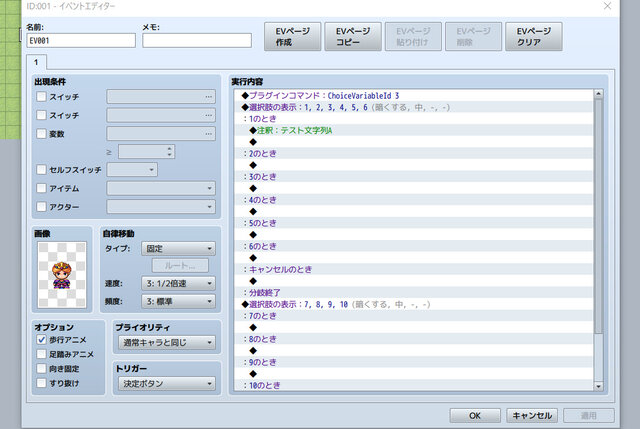
Task: Select the 1のとき branch line
Action: 414,119
